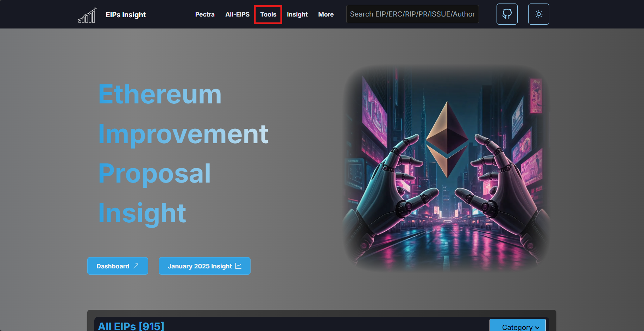Click the Category dropdown chevron
This screenshot has width=644, height=331.
pos(536,327)
